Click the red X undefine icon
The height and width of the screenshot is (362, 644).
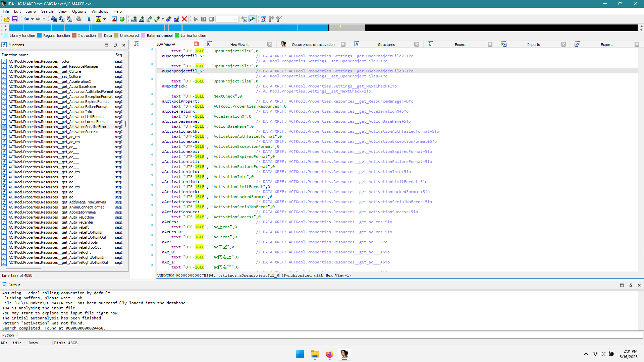pos(184,19)
